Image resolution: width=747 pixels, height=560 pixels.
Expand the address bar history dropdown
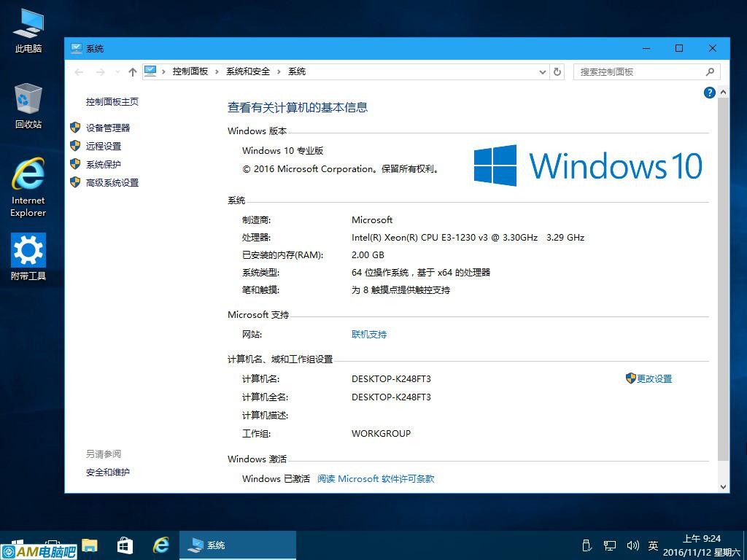tap(542, 72)
